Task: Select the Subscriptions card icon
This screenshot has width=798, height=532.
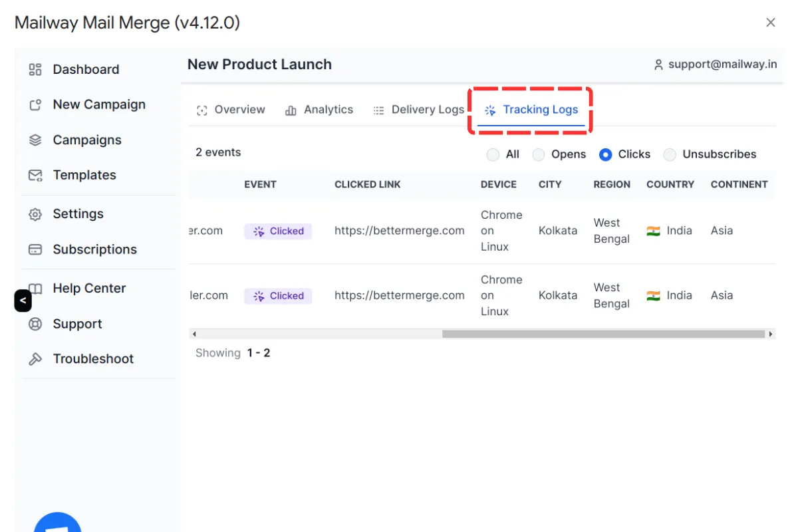Action: click(x=35, y=249)
